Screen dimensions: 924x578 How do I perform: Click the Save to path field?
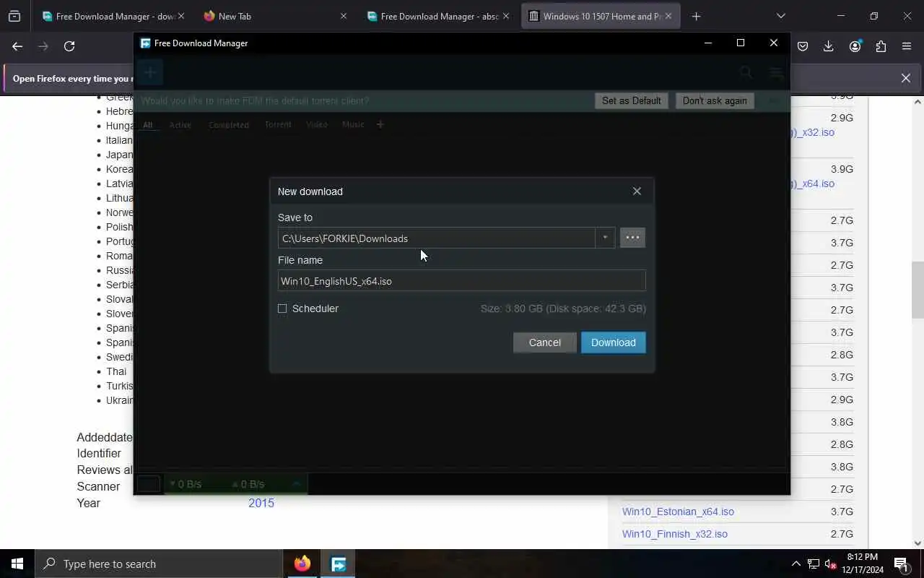coord(436,238)
